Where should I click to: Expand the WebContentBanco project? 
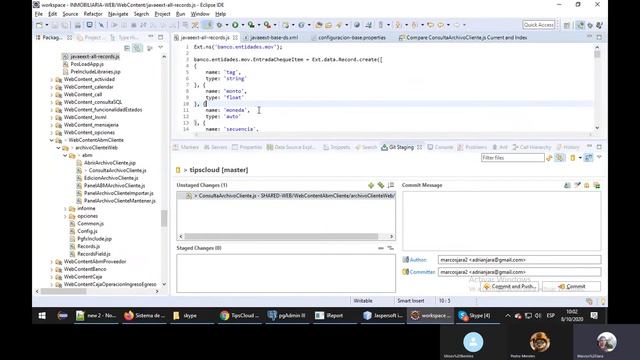coord(52,269)
